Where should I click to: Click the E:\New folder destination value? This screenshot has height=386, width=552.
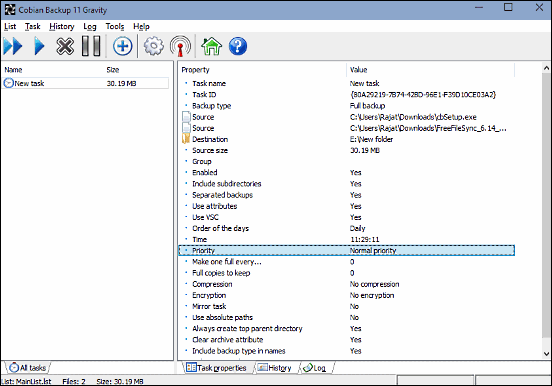[371, 139]
